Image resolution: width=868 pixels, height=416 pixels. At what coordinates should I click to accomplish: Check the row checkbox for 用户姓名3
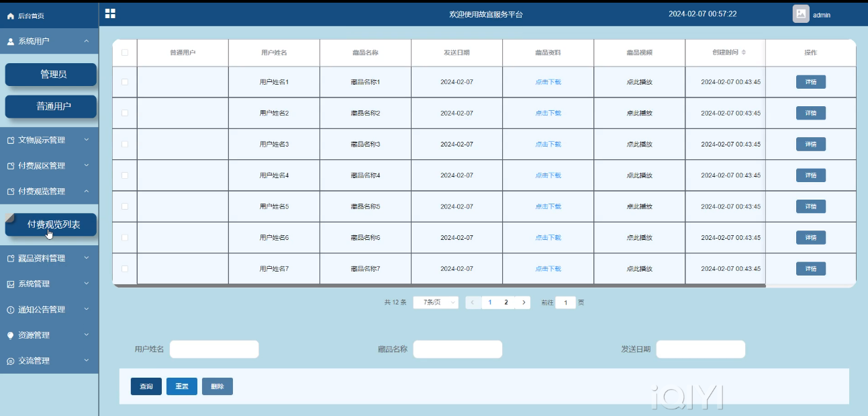coord(125,144)
